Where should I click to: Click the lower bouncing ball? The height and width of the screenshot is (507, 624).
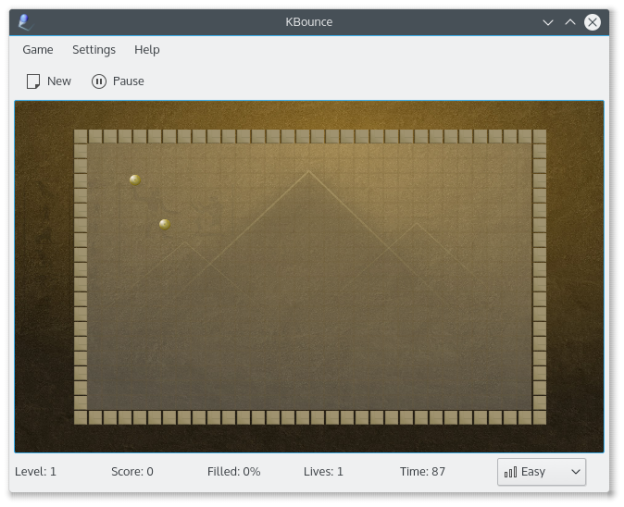point(165,224)
